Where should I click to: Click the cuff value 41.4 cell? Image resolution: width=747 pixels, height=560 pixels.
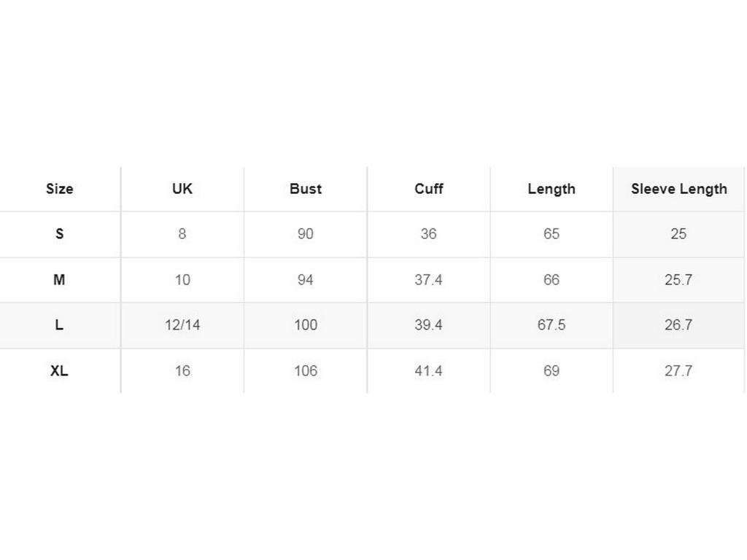tap(428, 371)
